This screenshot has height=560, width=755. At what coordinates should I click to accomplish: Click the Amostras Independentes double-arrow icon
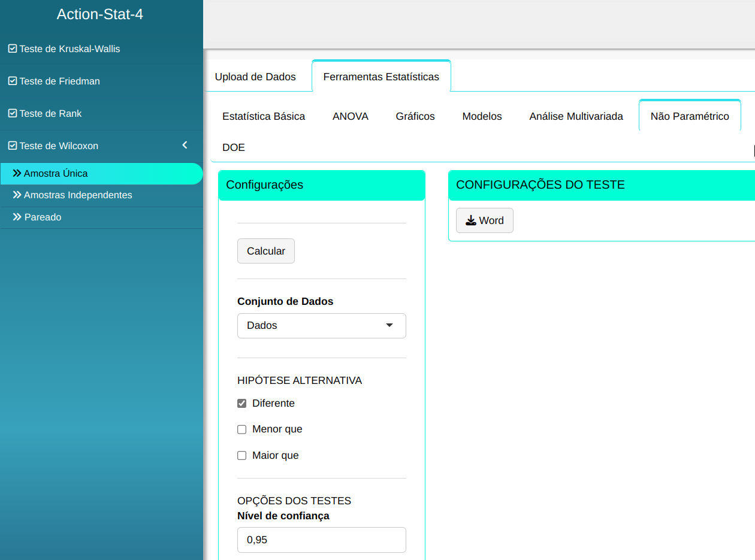pos(17,195)
